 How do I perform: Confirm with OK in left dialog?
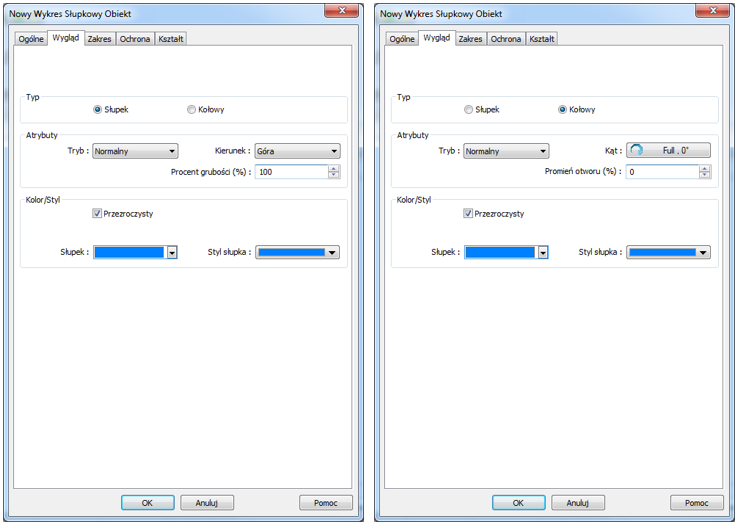[148, 503]
